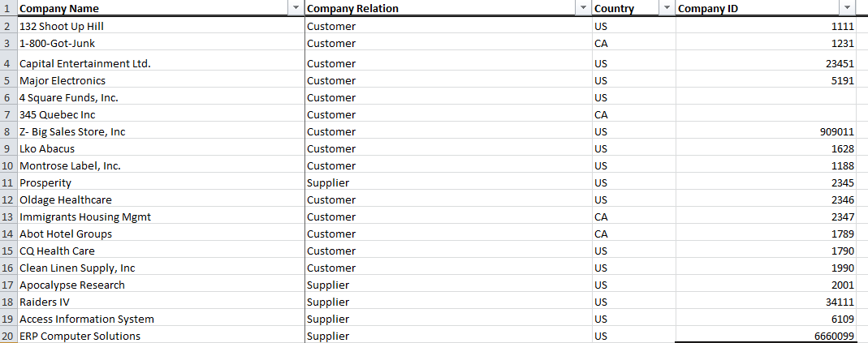Click the ERP Computer Solutions cell
Viewport: 868px width, 343px height.
point(161,336)
